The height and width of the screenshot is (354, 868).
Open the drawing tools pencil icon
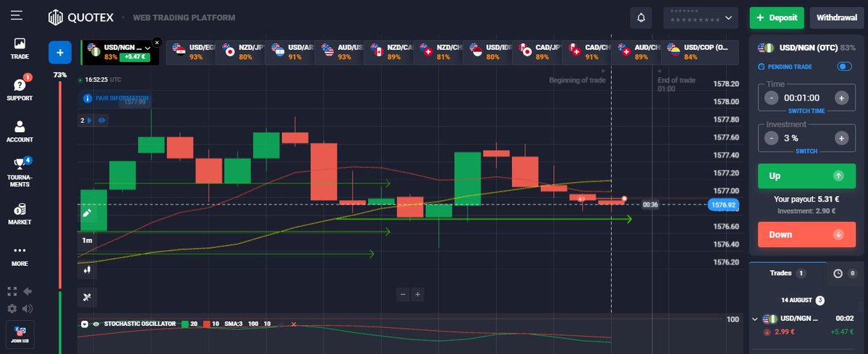86,213
